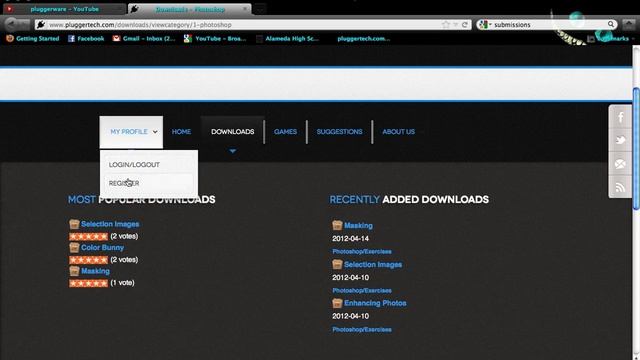The height and width of the screenshot is (360, 640).
Task: Open the YouTube bookmark in the toolbar
Action: (215, 38)
